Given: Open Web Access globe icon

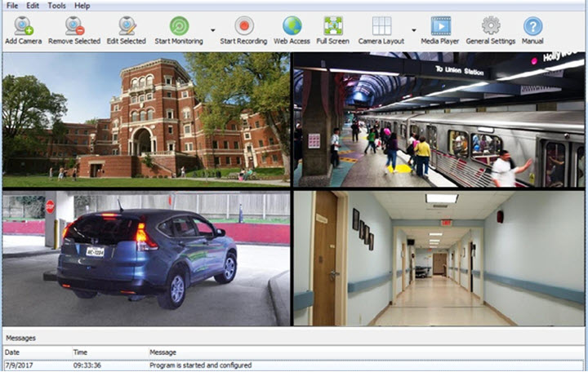Looking at the screenshot, I should point(292,26).
